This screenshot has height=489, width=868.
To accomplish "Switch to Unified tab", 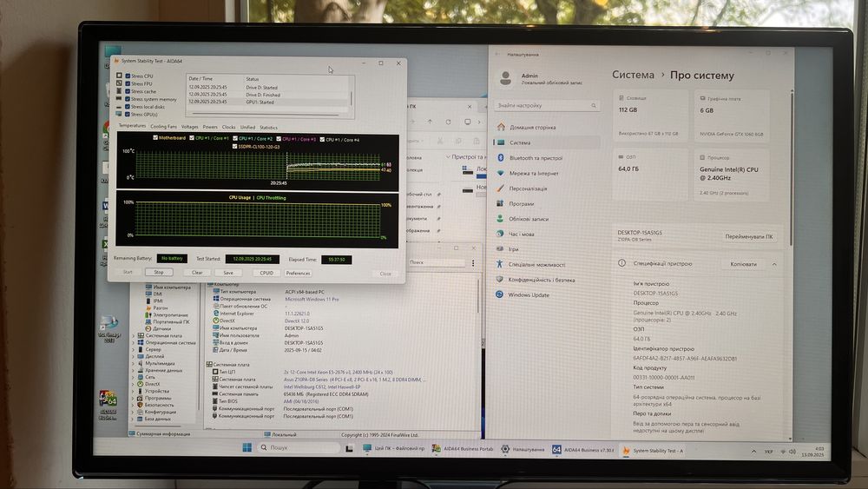I will (247, 128).
